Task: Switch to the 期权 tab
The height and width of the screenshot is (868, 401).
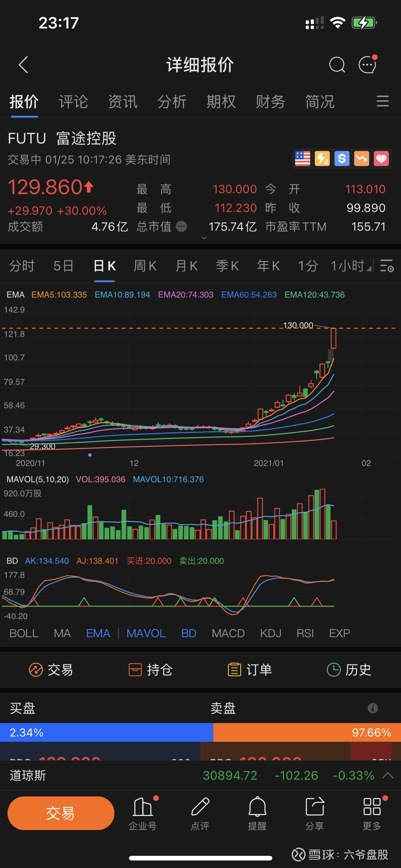Action: 221,102
